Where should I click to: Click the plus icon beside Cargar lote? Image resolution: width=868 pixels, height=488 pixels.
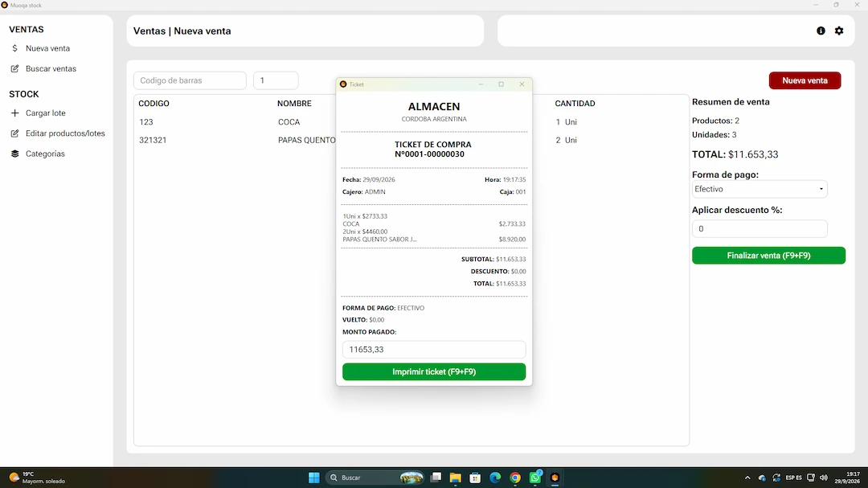click(15, 113)
